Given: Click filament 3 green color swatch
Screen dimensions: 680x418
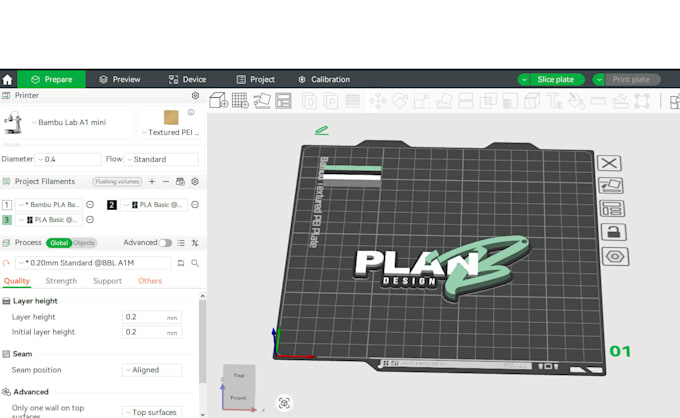Looking at the screenshot, I should tap(7, 220).
